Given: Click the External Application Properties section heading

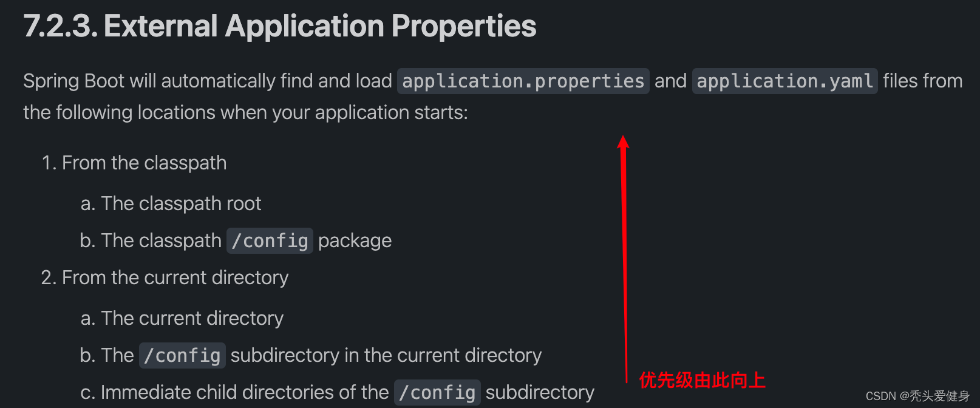Looking at the screenshot, I should coord(279,26).
